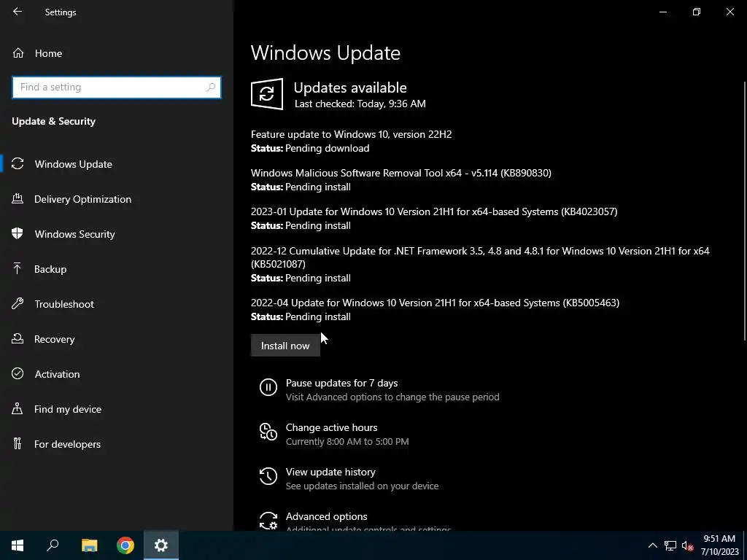This screenshot has width=747, height=560.
Task: Click 'Visit Advanced options to change the pause period'
Action: [x=392, y=397]
